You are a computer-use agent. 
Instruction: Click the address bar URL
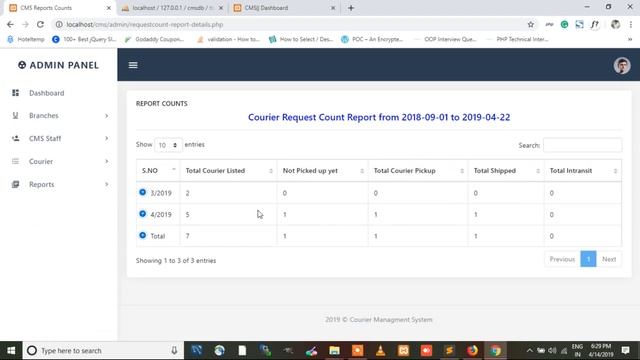144,24
